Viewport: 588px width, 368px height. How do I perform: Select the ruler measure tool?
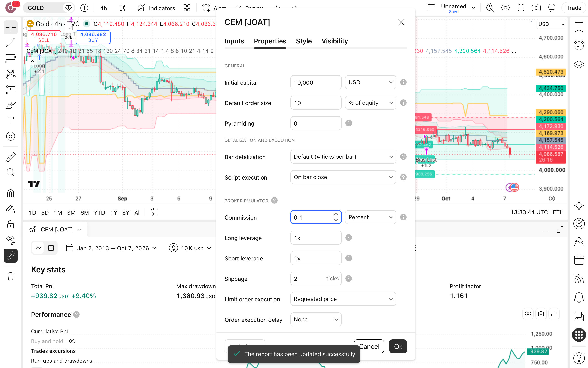click(x=10, y=157)
